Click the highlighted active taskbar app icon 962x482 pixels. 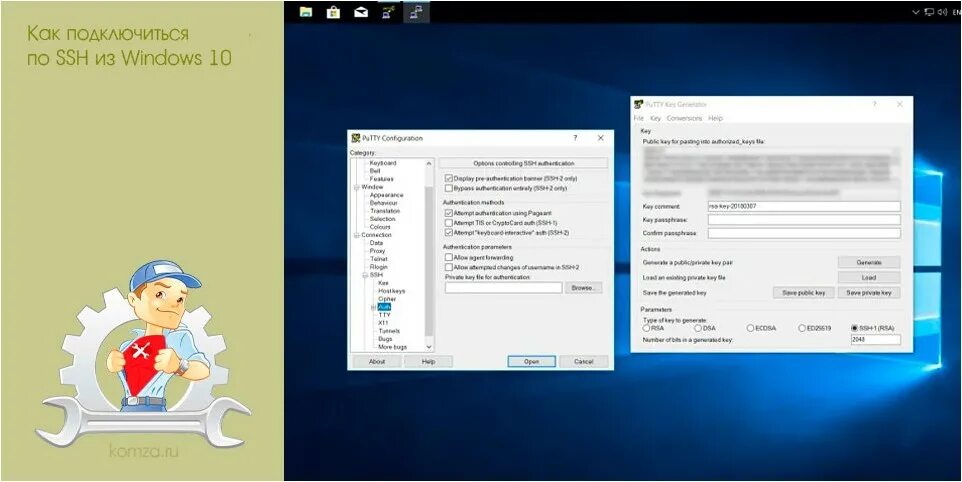pos(416,11)
